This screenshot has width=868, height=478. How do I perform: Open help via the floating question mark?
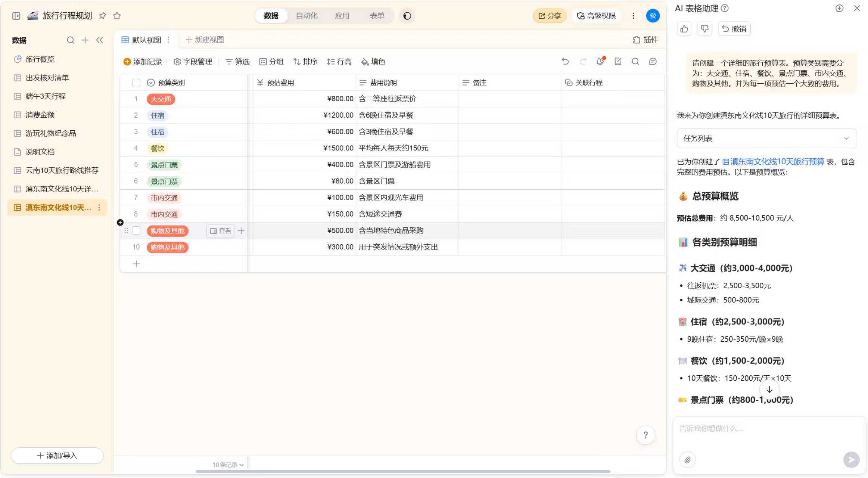coord(645,435)
